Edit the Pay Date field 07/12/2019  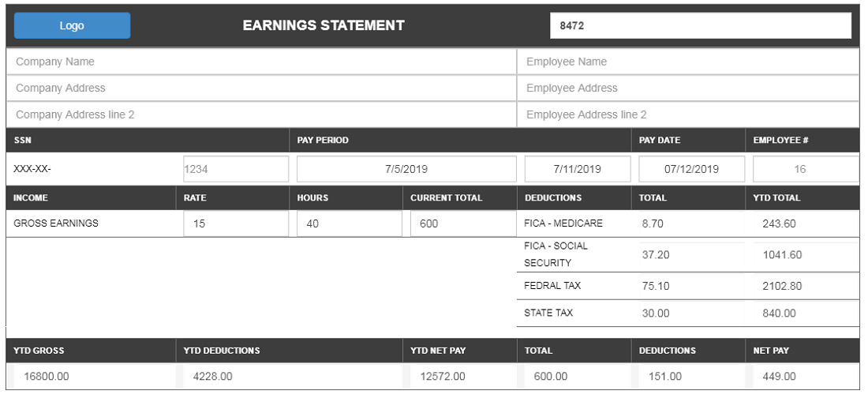(x=691, y=169)
